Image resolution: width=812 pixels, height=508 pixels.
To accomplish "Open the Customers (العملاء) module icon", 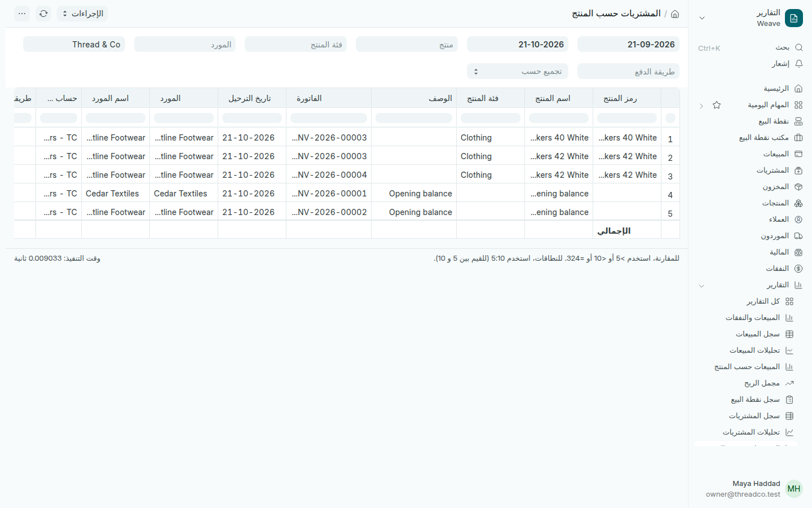I will tap(798, 220).
